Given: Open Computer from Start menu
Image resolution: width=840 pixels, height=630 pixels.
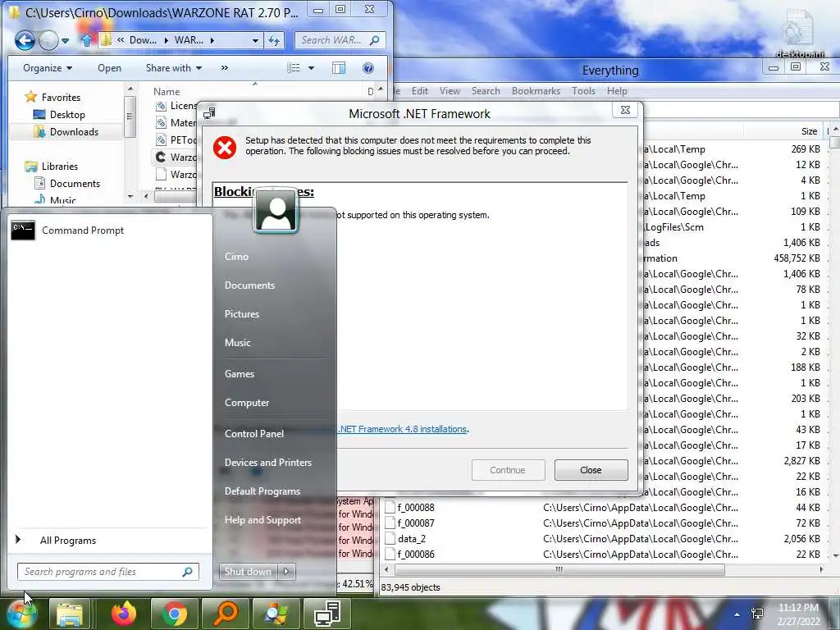Looking at the screenshot, I should (x=246, y=403).
